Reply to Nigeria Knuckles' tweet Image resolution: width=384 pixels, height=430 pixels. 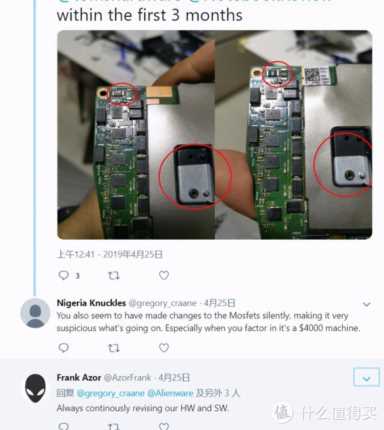tap(64, 348)
